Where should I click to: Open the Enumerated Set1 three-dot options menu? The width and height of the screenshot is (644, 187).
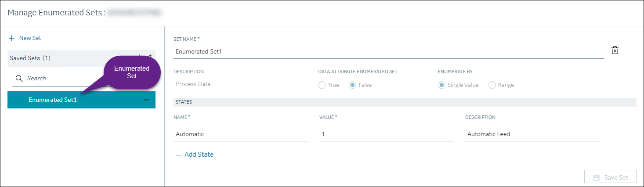pos(146,100)
